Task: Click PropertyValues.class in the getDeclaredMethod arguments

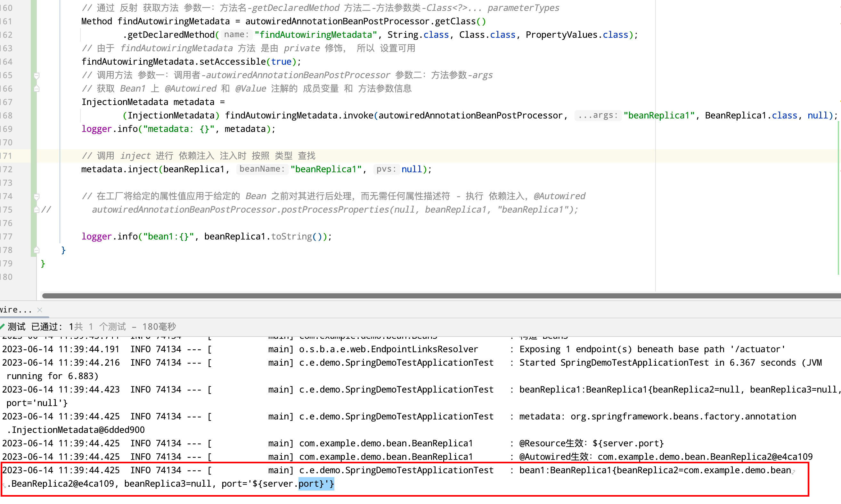Action: (x=577, y=35)
